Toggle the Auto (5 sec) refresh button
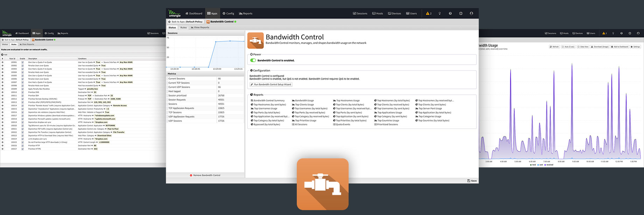644x215 pixels. point(568,47)
